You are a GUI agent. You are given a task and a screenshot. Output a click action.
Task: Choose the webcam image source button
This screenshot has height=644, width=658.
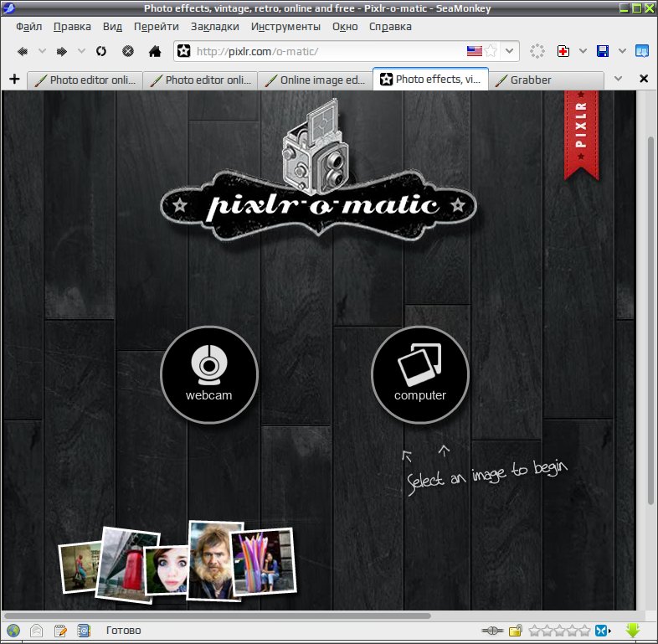(209, 375)
